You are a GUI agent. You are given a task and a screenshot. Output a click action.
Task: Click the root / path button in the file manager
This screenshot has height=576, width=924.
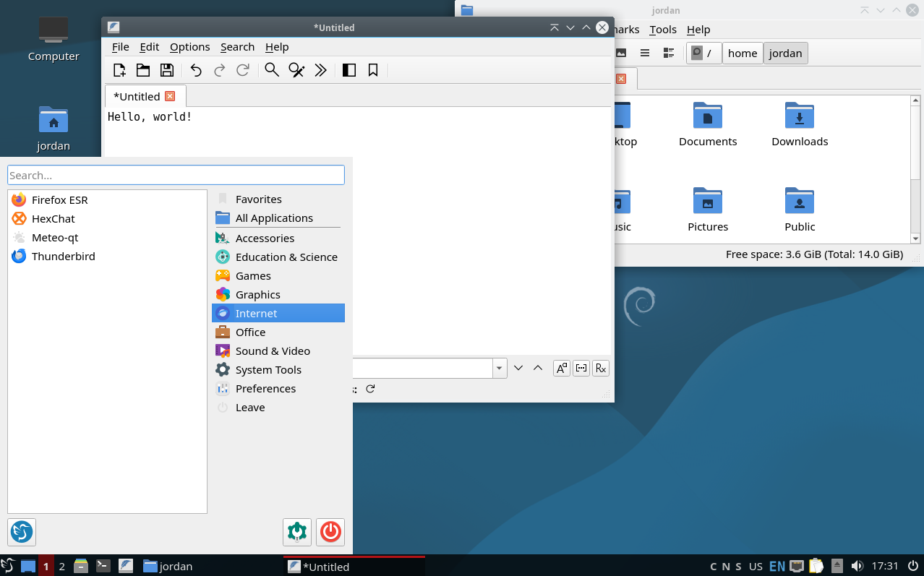[x=704, y=53]
